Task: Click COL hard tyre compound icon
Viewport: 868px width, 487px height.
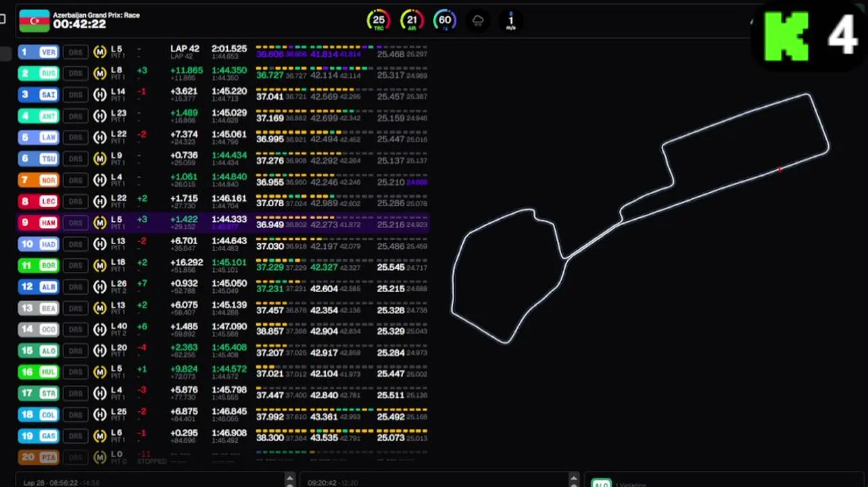Action: pyautogui.click(x=100, y=415)
